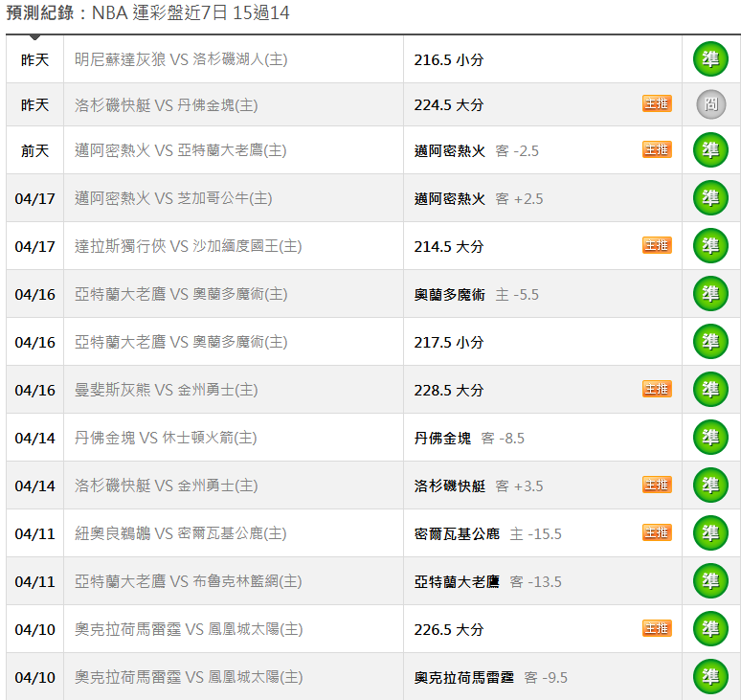Open matchup 丹佛金塊 VS 休士頓火箭(主)

pos(166,439)
